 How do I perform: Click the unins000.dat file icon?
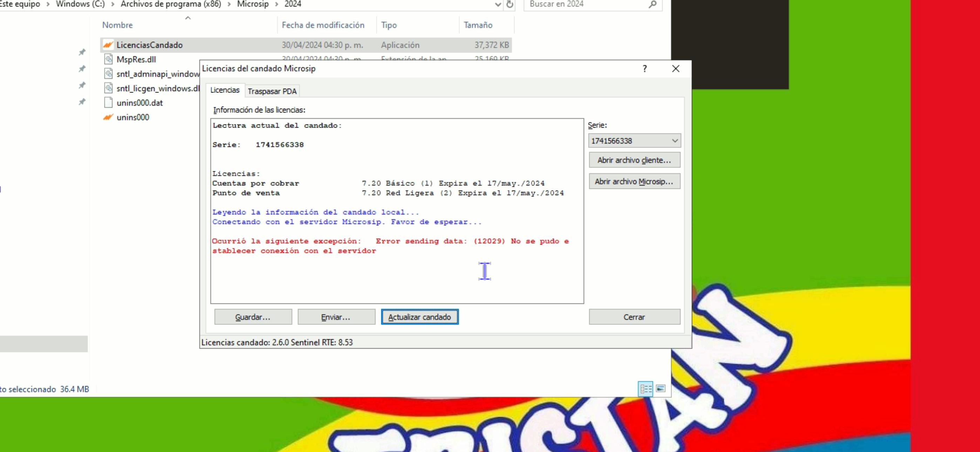pyautogui.click(x=108, y=103)
